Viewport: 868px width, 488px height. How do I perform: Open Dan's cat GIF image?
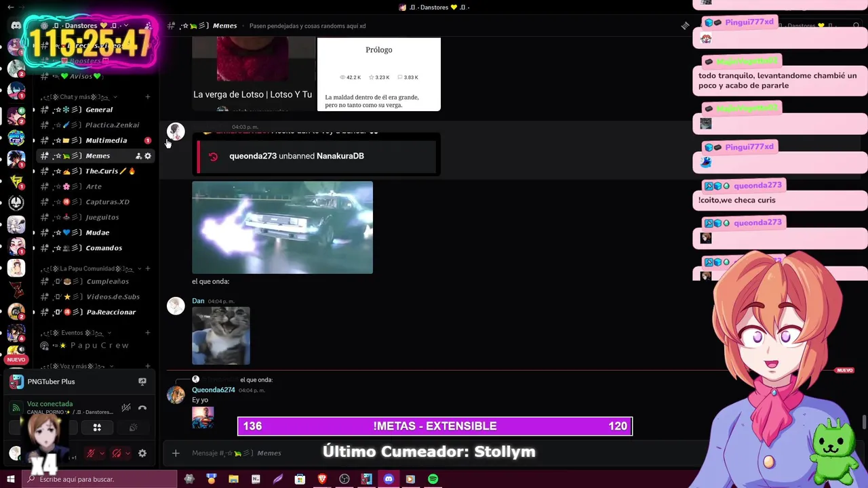[221, 335]
